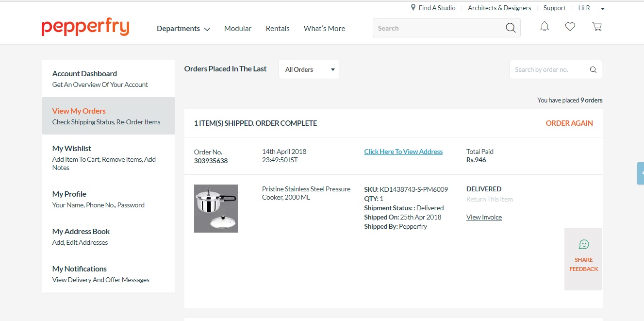644x321 pixels.
Task: Click the pressure cooker product thumbnail
Action: point(216,208)
